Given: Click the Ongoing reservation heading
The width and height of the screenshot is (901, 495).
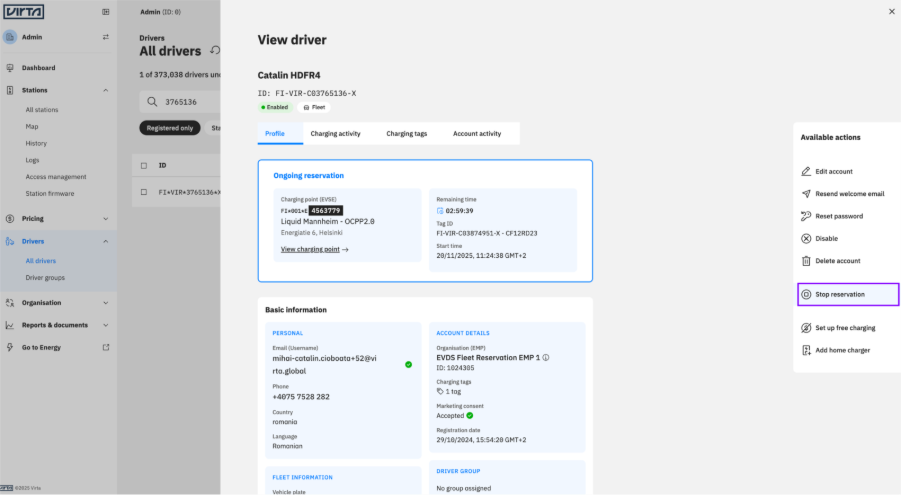Looking at the screenshot, I should click(309, 175).
